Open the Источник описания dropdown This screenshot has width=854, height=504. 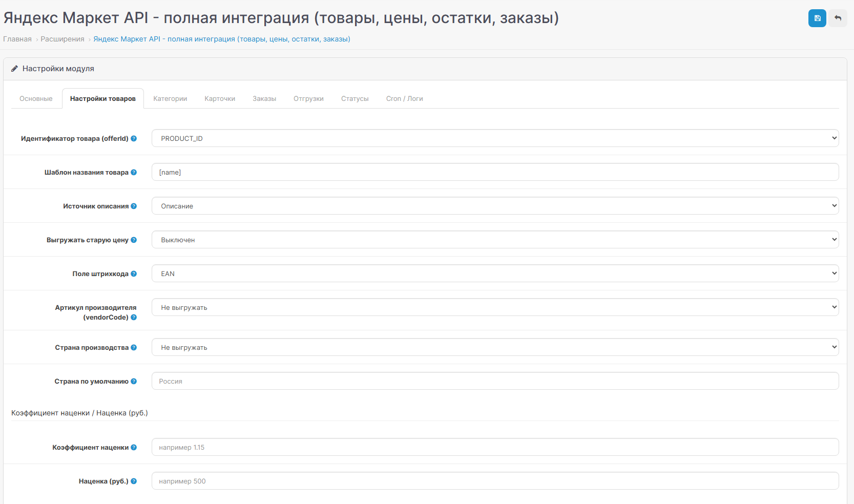point(495,206)
